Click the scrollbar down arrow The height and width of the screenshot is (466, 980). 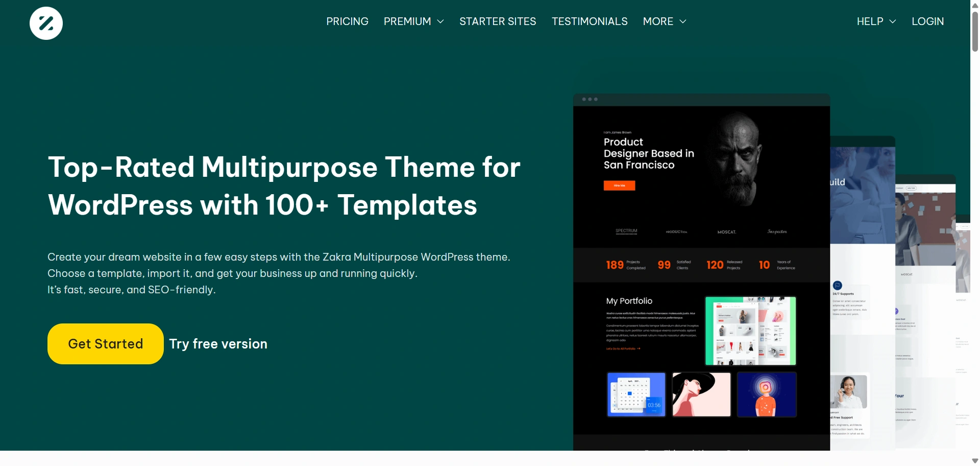[x=975, y=461]
